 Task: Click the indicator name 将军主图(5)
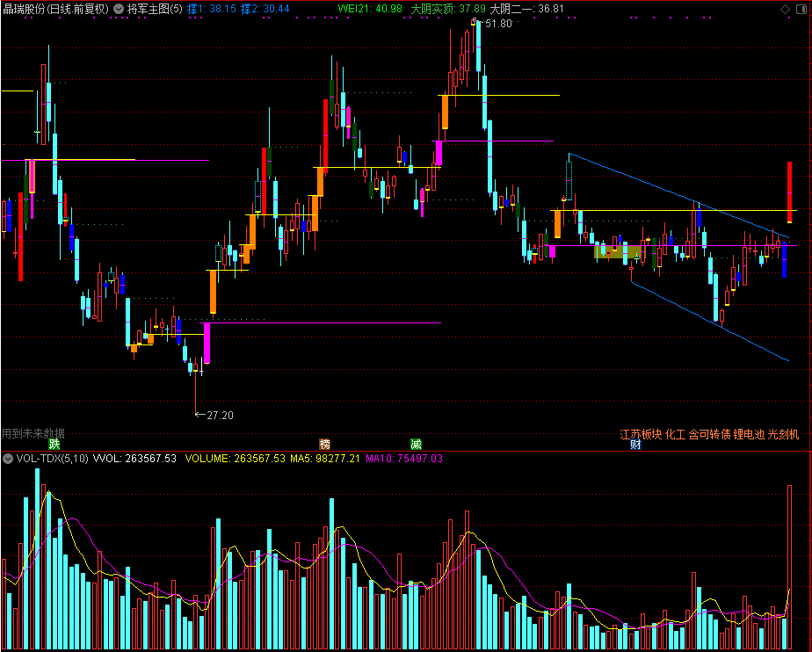point(155,9)
